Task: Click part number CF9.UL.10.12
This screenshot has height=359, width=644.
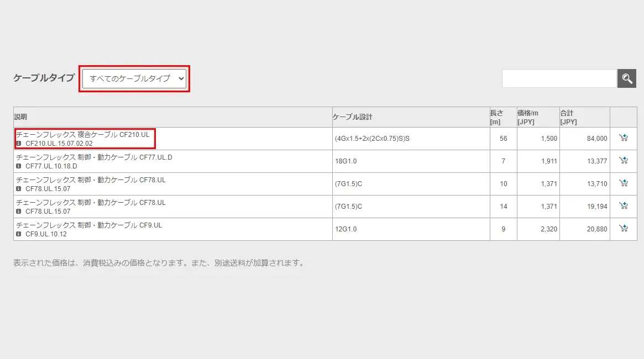Action: click(46, 234)
